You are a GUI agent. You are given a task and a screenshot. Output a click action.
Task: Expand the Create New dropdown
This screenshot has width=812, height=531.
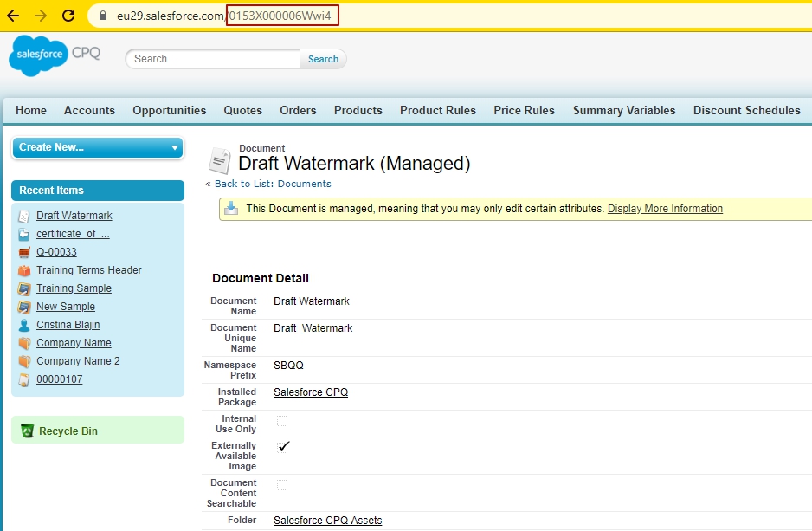point(98,147)
